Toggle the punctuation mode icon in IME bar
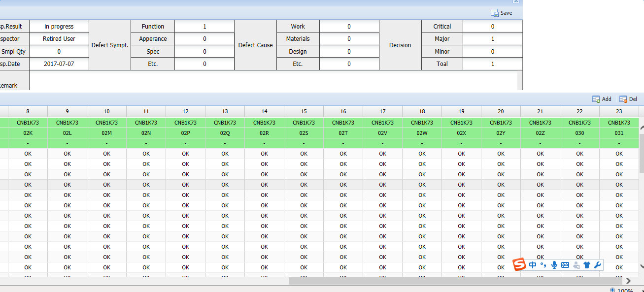The image size is (644, 292). click(x=543, y=265)
